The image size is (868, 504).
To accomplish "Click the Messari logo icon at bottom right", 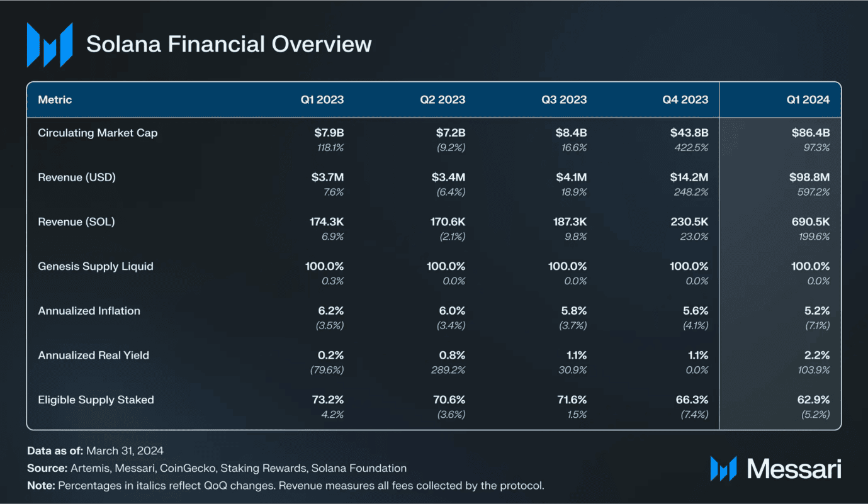I will [723, 469].
